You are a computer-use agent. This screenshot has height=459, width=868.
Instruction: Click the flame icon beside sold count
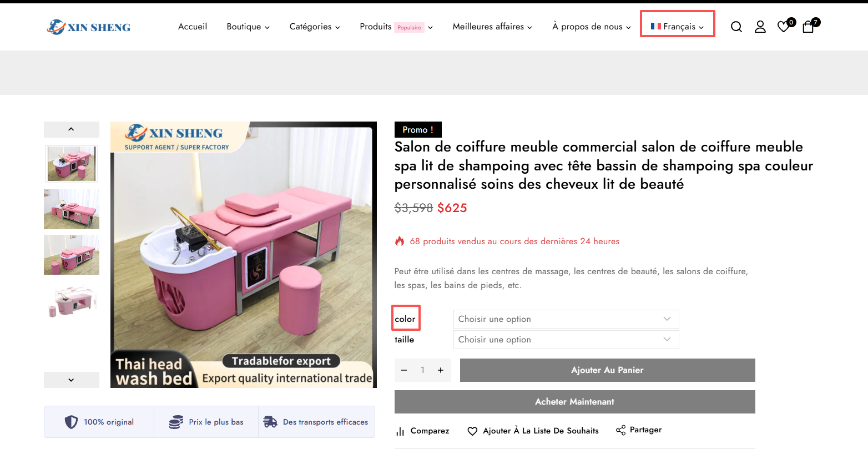point(400,241)
